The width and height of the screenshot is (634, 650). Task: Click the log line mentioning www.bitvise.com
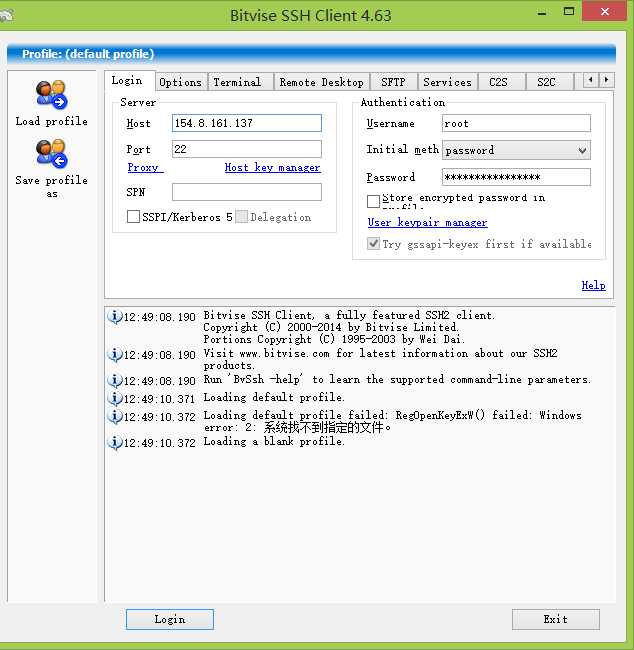(380, 359)
